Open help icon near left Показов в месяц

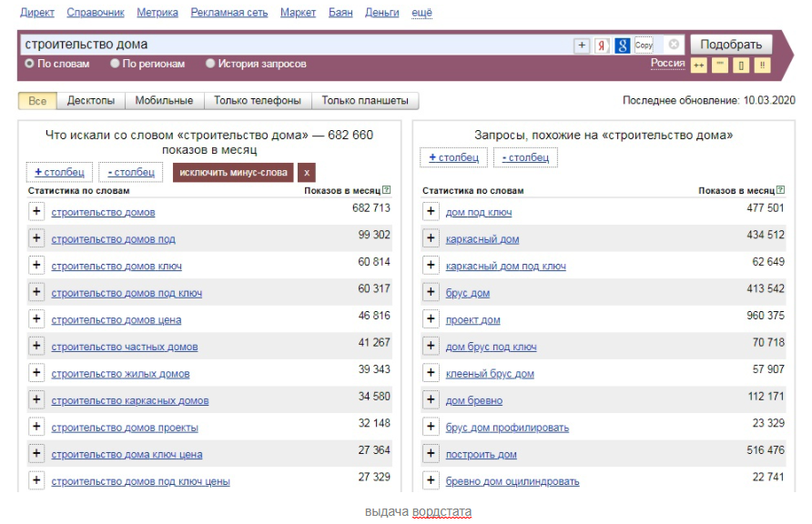click(x=386, y=190)
